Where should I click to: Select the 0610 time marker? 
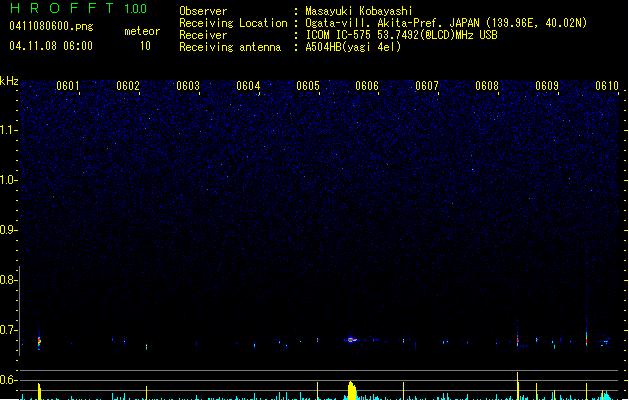tap(607, 86)
